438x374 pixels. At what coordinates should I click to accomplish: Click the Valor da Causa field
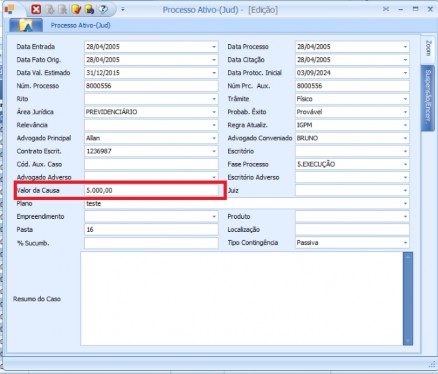coord(151,191)
